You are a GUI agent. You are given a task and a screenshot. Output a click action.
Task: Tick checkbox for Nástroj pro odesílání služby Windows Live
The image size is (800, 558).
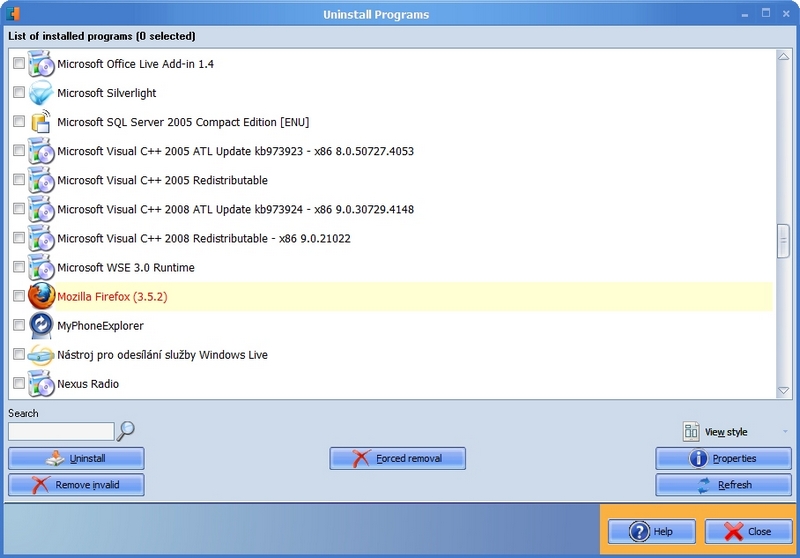pos(19,354)
